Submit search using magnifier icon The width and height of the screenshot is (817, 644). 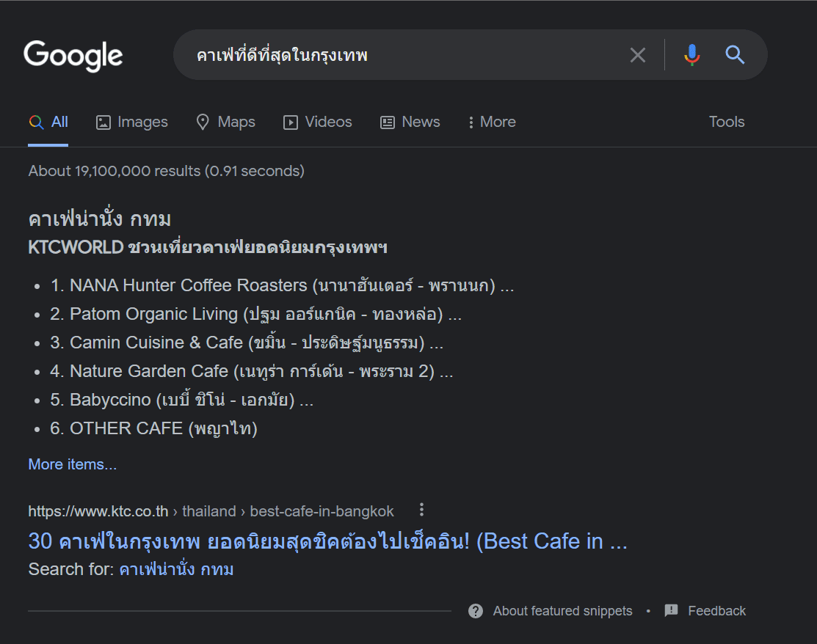735,55
